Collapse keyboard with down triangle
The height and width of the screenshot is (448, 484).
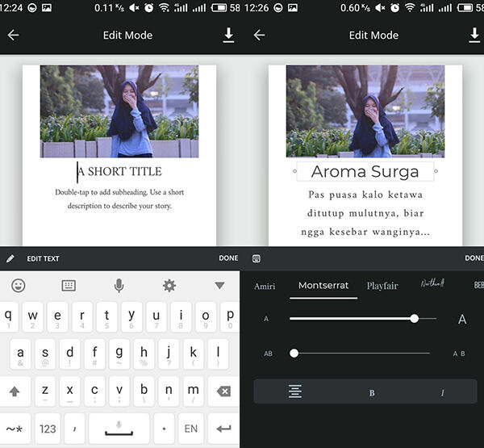(x=219, y=285)
